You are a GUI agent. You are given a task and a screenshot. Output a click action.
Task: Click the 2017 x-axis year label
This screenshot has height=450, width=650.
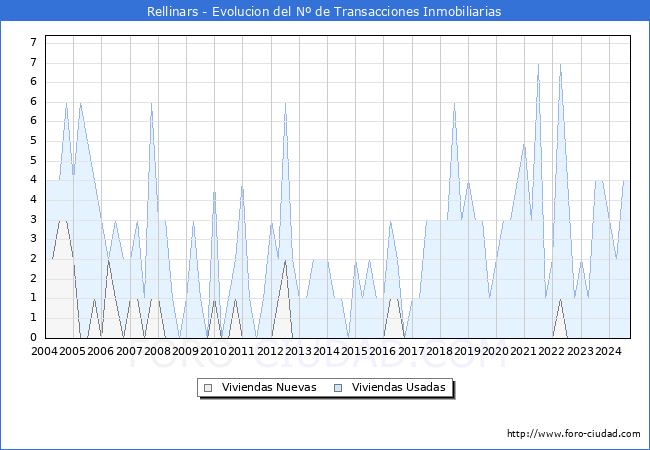[411, 351]
